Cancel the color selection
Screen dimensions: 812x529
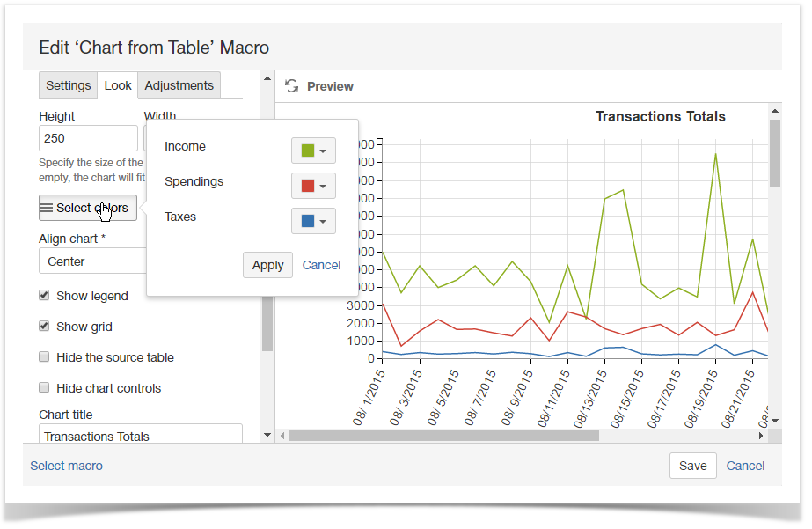click(321, 265)
